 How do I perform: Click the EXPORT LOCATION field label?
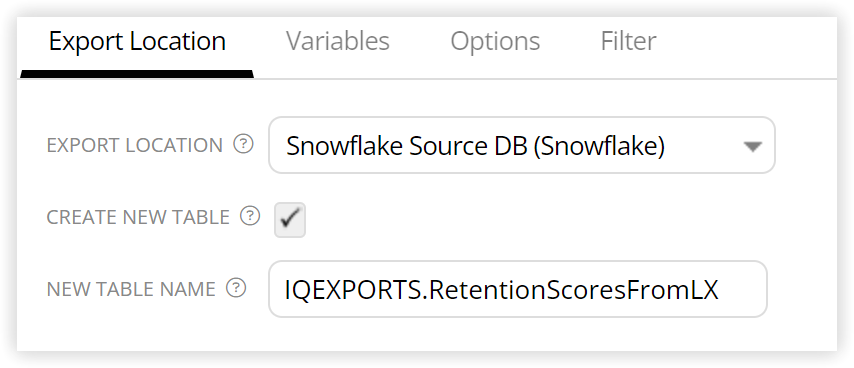135,145
